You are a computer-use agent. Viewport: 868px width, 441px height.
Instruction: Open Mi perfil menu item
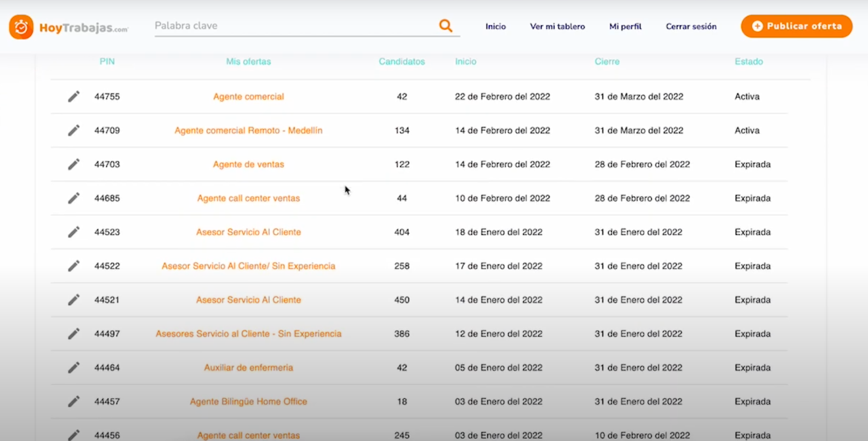(625, 26)
